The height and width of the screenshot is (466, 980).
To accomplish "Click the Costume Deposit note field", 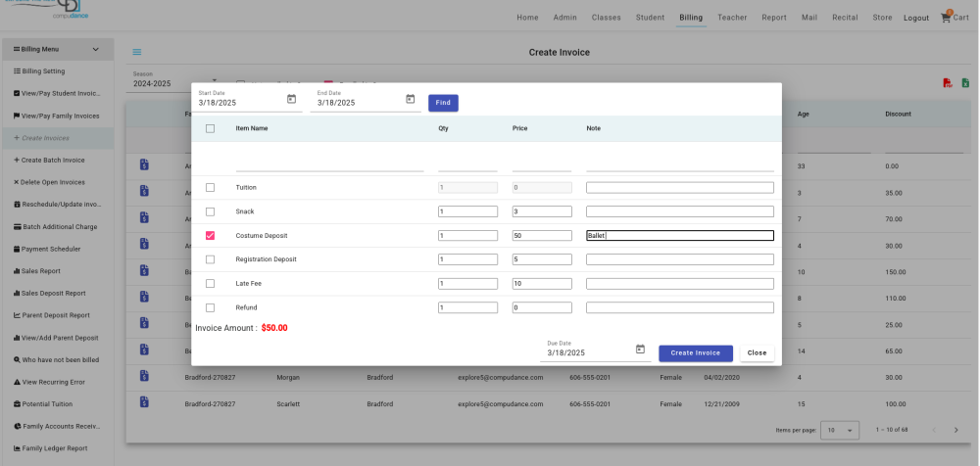I will pyautogui.click(x=680, y=236).
